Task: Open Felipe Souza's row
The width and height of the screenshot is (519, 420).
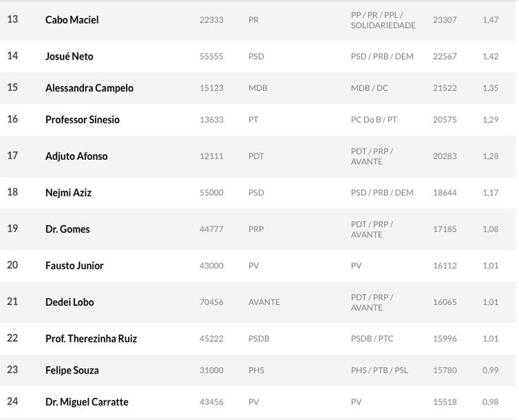Action: [x=72, y=370]
